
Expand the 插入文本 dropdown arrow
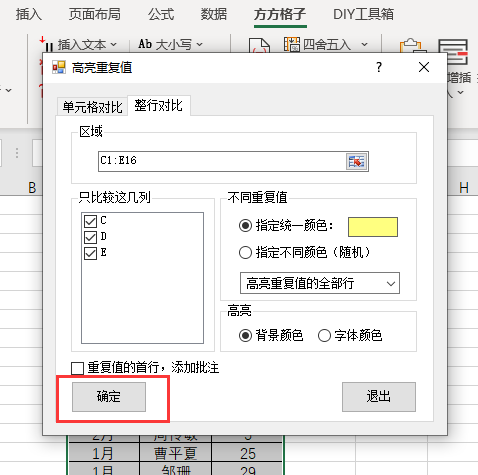coord(114,44)
